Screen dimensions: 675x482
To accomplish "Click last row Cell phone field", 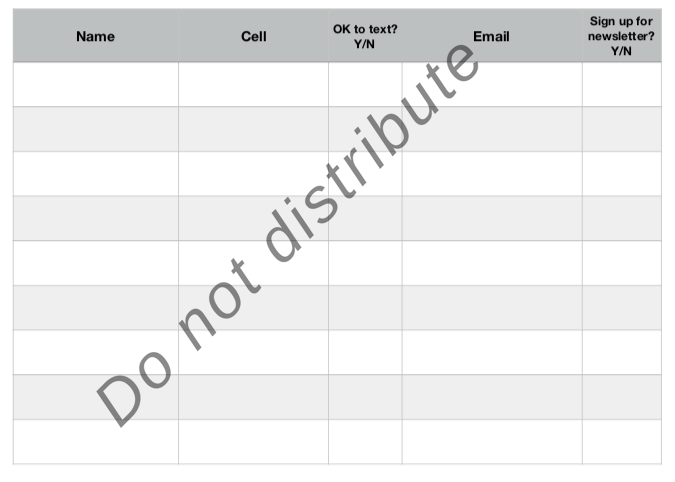I will point(254,442).
